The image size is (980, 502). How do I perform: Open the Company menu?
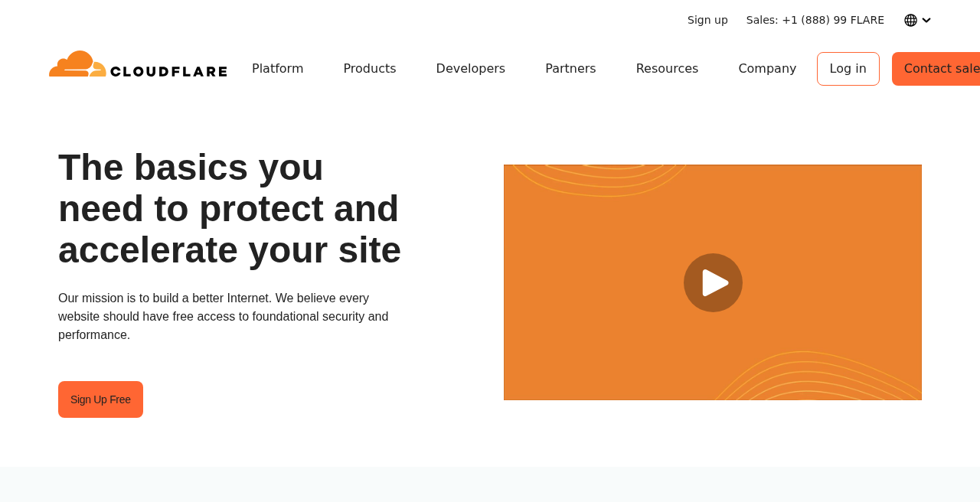click(x=767, y=69)
